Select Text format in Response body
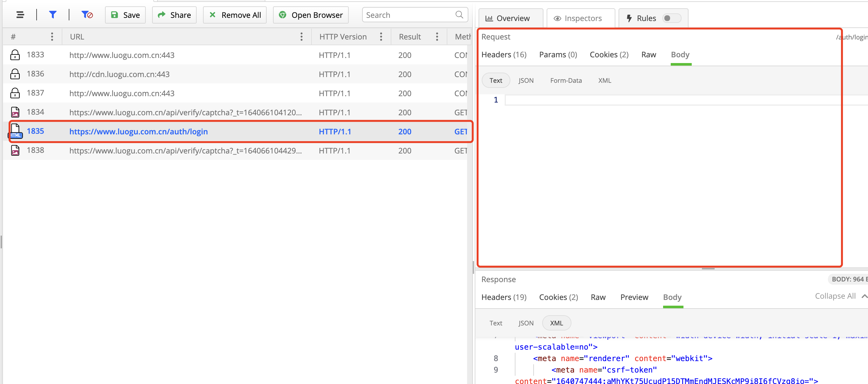Viewport: 868px width, 384px height. pyautogui.click(x=495, y=323)
